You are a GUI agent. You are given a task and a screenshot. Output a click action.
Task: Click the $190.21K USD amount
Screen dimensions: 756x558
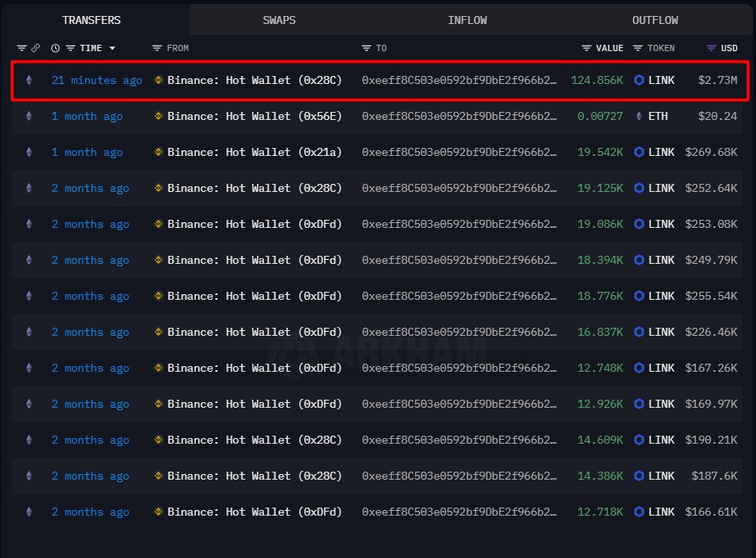point(711,440)
